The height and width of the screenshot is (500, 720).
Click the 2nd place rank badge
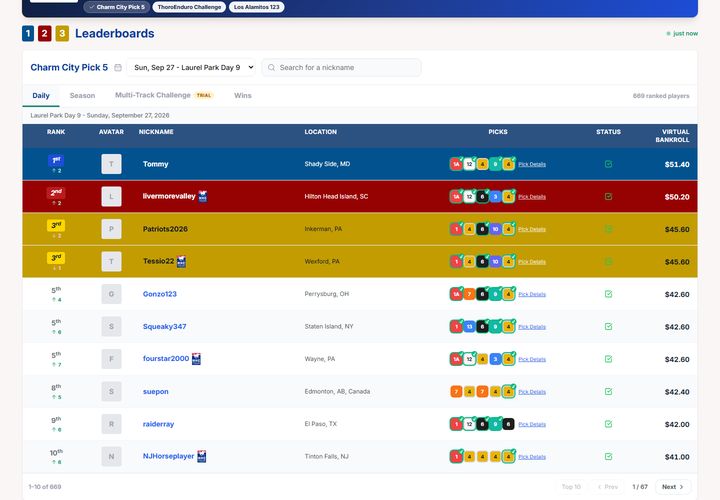pyautogui.click(x=56, y=193)
